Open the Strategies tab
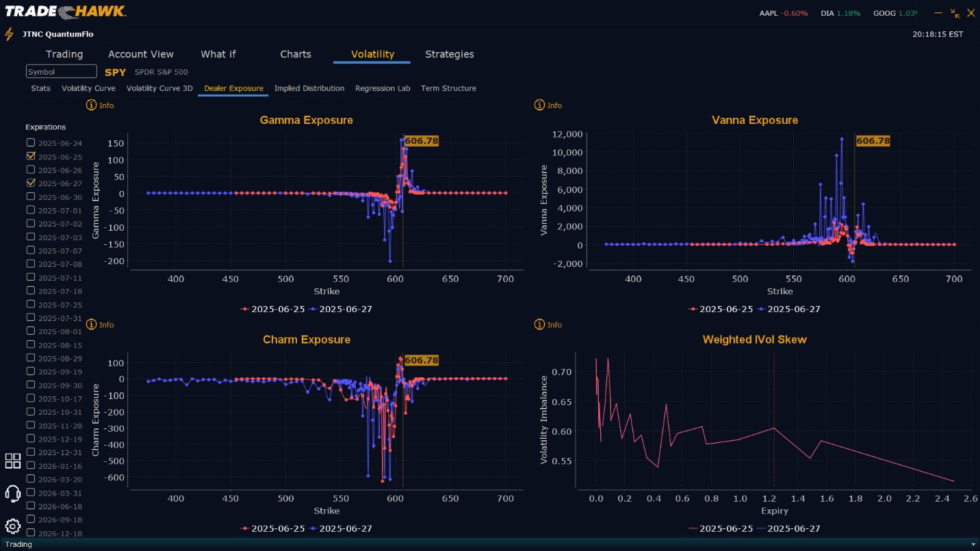The image size is (980, 551). (x=450, y=54)
